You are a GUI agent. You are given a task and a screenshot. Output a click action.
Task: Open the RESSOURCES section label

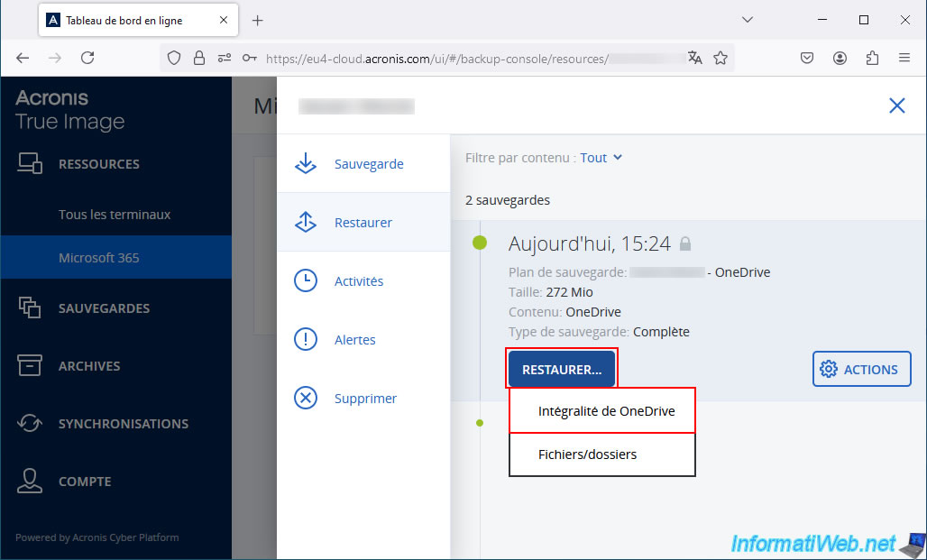98,164
